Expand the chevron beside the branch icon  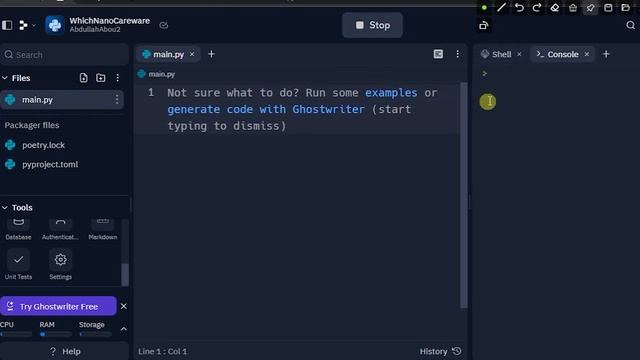(x=34, y=26)
